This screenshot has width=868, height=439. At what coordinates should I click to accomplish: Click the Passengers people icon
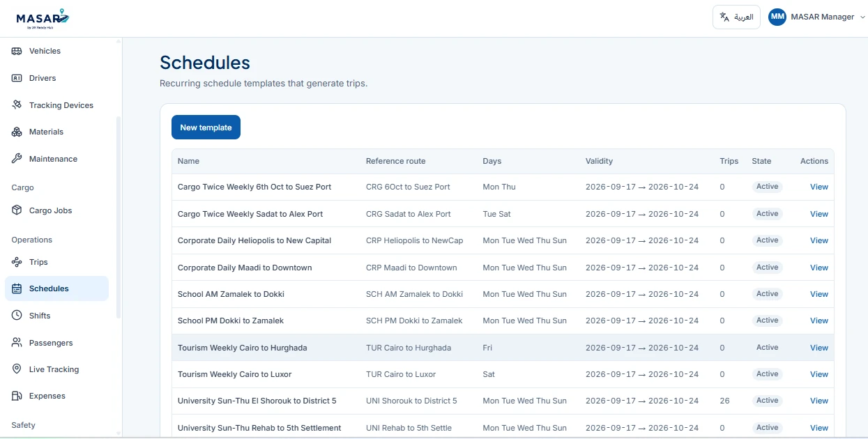coord(17,343)
